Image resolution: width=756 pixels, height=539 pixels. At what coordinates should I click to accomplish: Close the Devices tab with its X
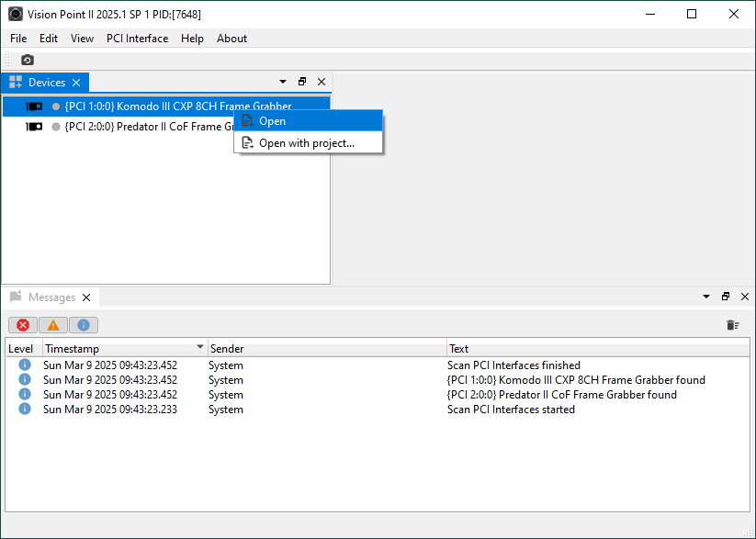tap(76, 83)
